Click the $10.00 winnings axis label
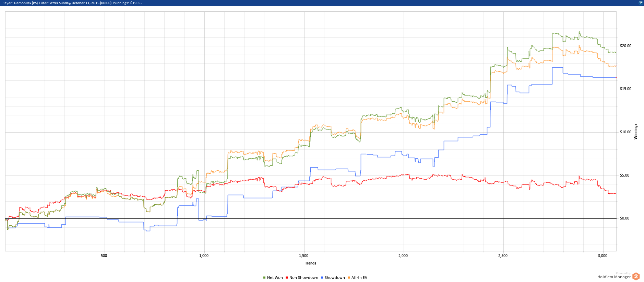Image resolution: width=644 pixels, height=282 pixels. (625, 132)
